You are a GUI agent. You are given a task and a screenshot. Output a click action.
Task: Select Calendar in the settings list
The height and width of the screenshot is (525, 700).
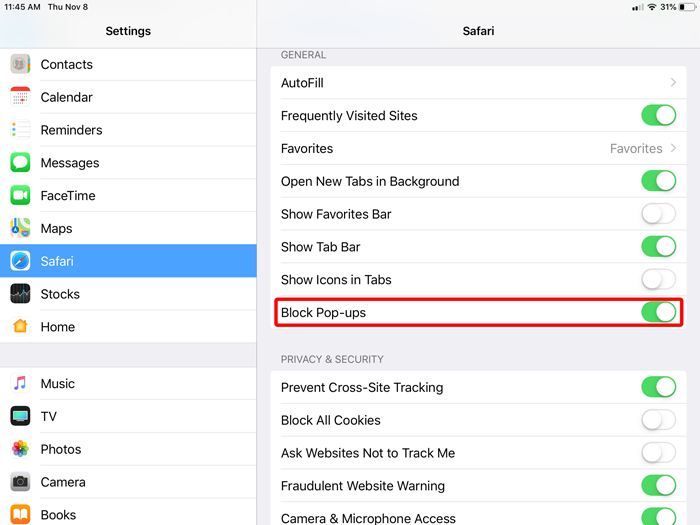[x=128, y=97]
